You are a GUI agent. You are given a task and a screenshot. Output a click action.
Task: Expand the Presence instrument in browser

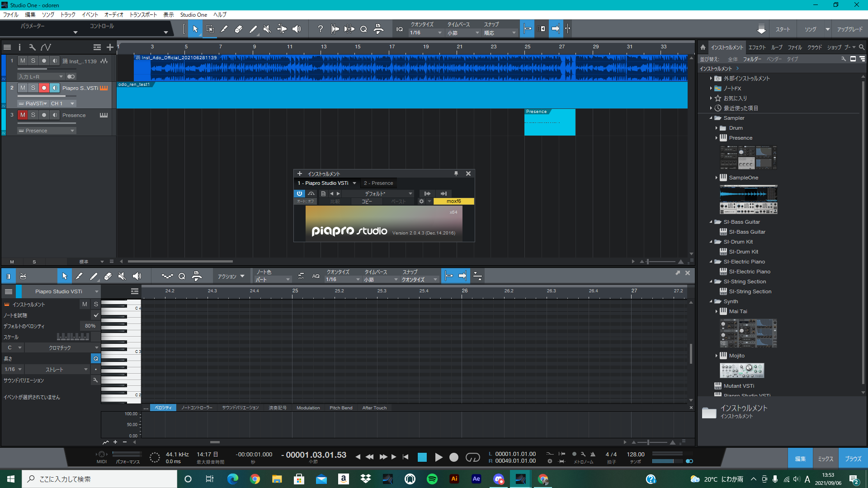[717, 138]
